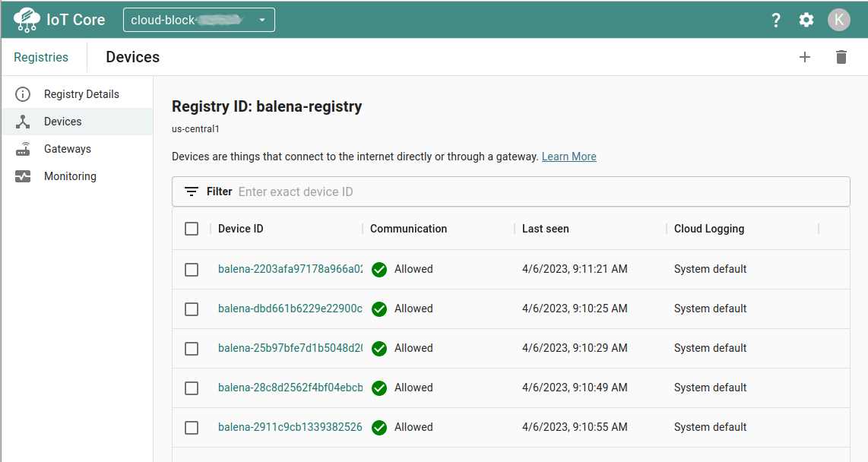Toggle the select-all checkbox in table header
The width and height of the screenshot is (868, 462).
[x=192, y=229]
